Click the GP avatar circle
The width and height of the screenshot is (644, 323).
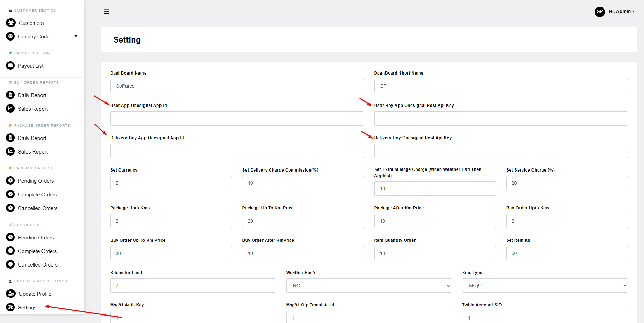pyautogui.click(x=599, y=12)
